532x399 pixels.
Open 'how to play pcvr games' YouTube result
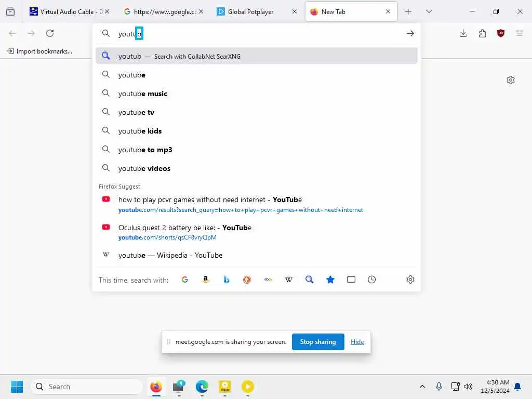[x=256, y=204]
